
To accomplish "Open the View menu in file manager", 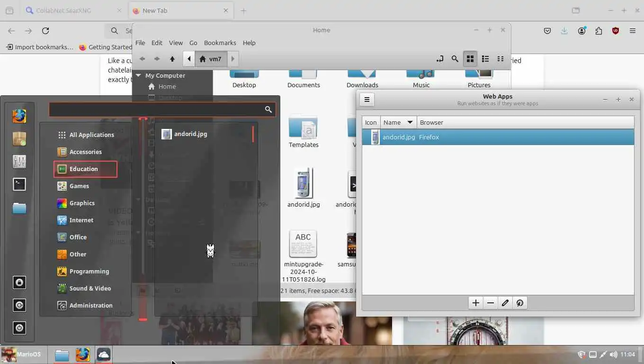I will (x=176, y=43).
